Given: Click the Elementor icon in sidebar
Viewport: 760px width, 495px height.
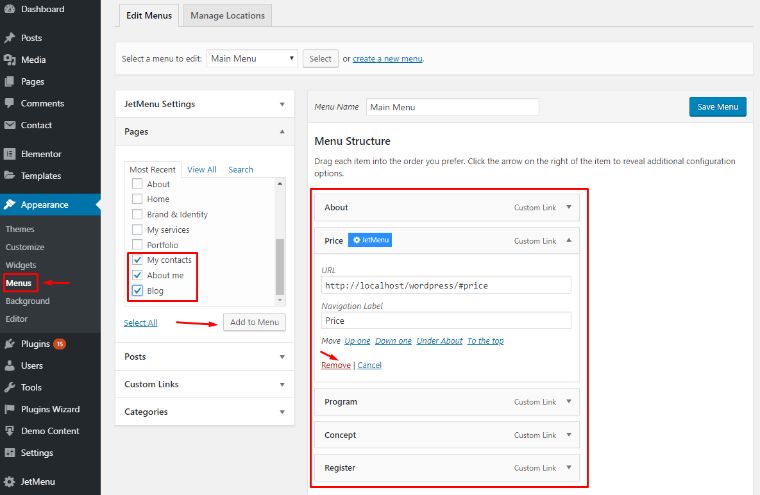Looking at the screenshot, I should [10, 155].
